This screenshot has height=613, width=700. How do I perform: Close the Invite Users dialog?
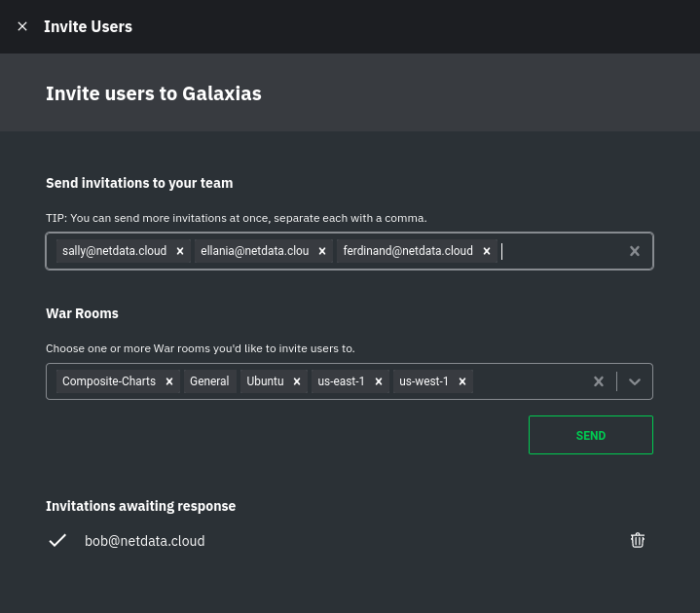[x=22, y=27]
